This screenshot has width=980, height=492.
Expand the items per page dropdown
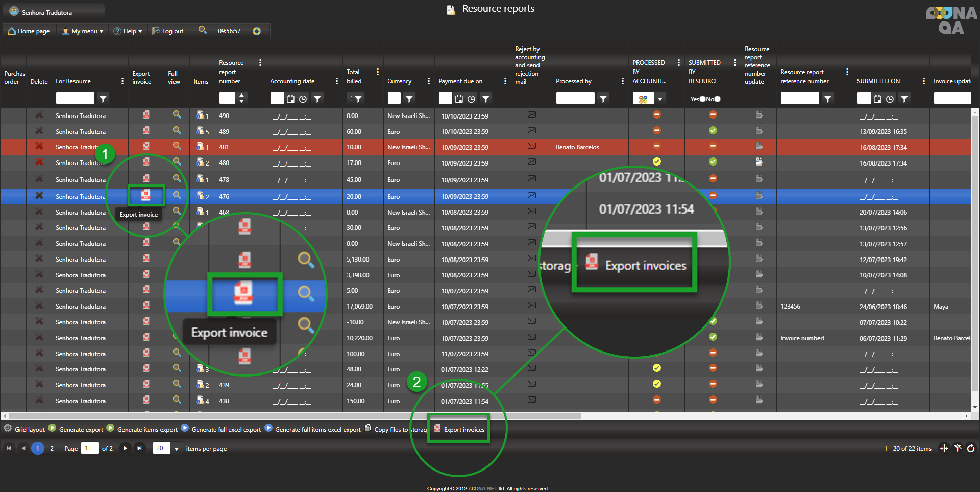[x=177, y=449]
